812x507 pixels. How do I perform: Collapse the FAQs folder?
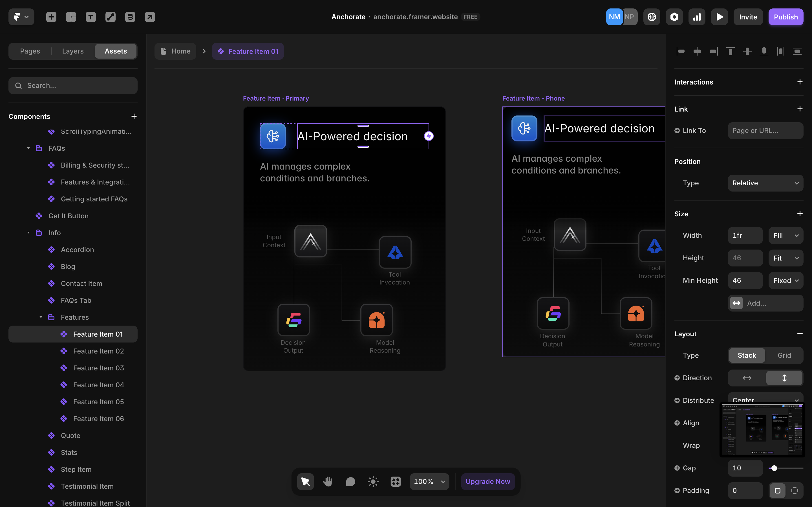28,148
